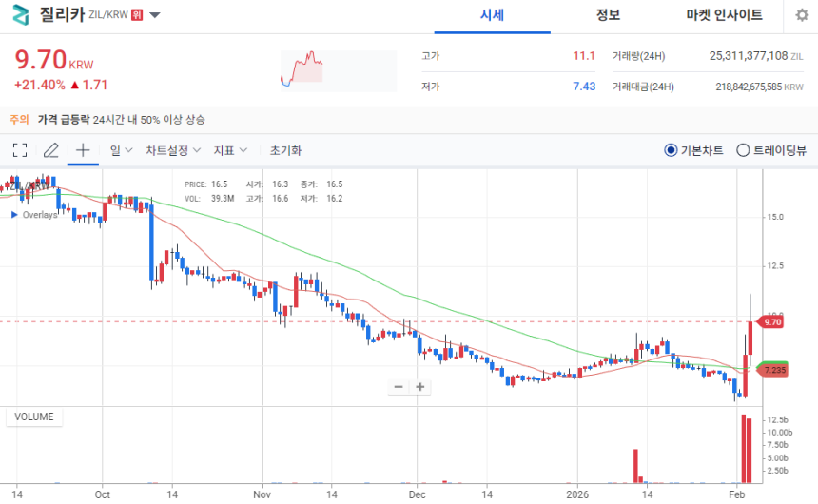The image size is (818, 504).
Task: Click the red 원 market badge
Action: coord(137,15)
